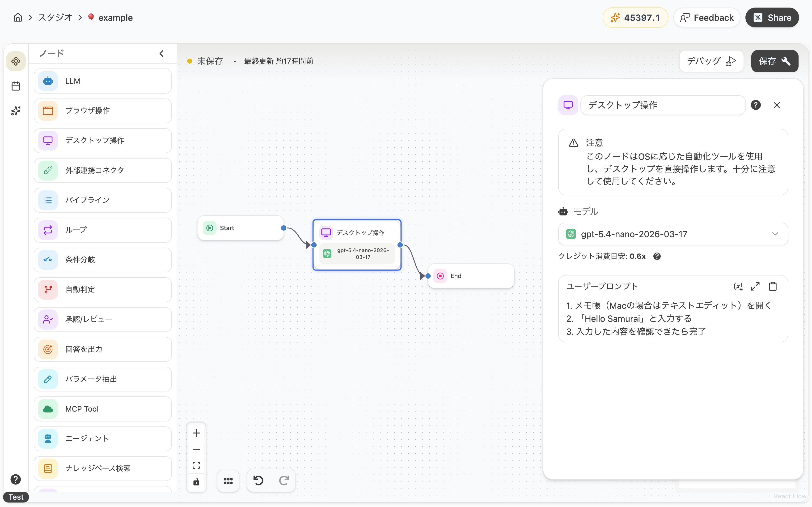Select the Start node on canvas
This screenshot has width=812, height=507.
pos(241,228)
